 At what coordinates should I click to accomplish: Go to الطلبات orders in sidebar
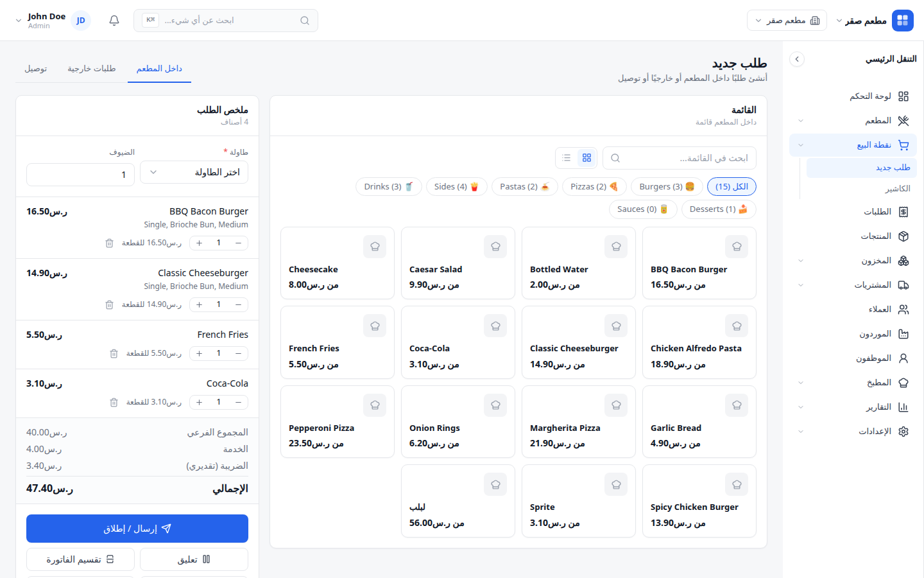point(853,212)
